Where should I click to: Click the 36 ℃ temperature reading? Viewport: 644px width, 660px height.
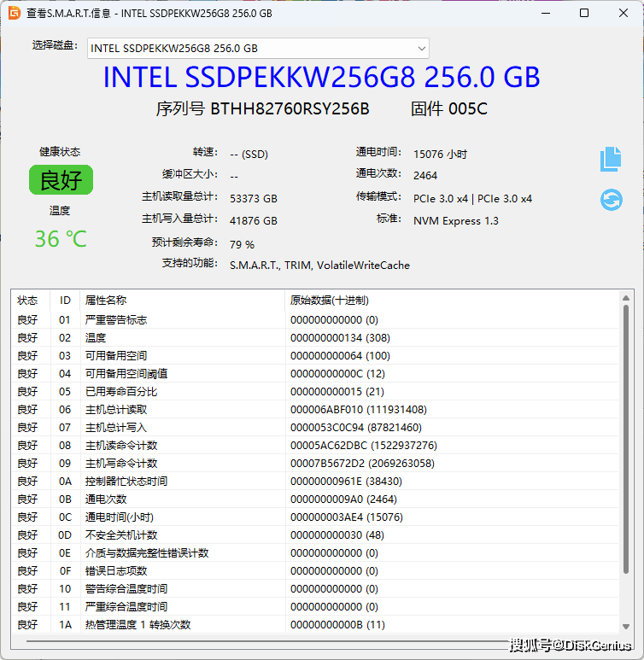click(61, 238)
